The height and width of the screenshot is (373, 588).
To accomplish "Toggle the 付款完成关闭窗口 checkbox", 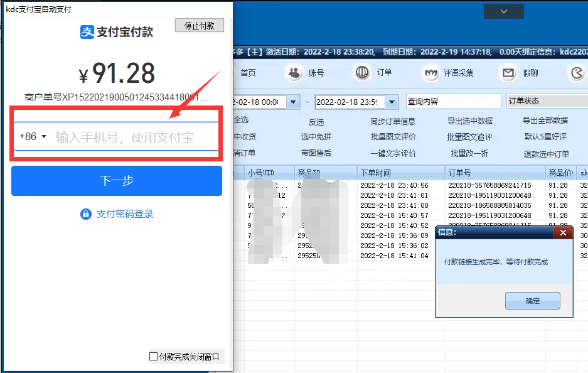I will (153, 357).
